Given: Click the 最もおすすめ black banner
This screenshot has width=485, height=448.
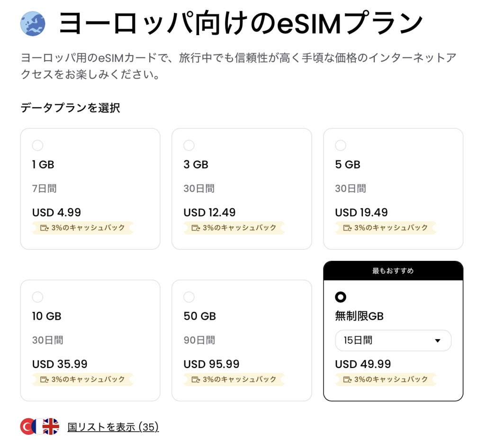Looking at the screenshot, I should (x=393, y=271).
